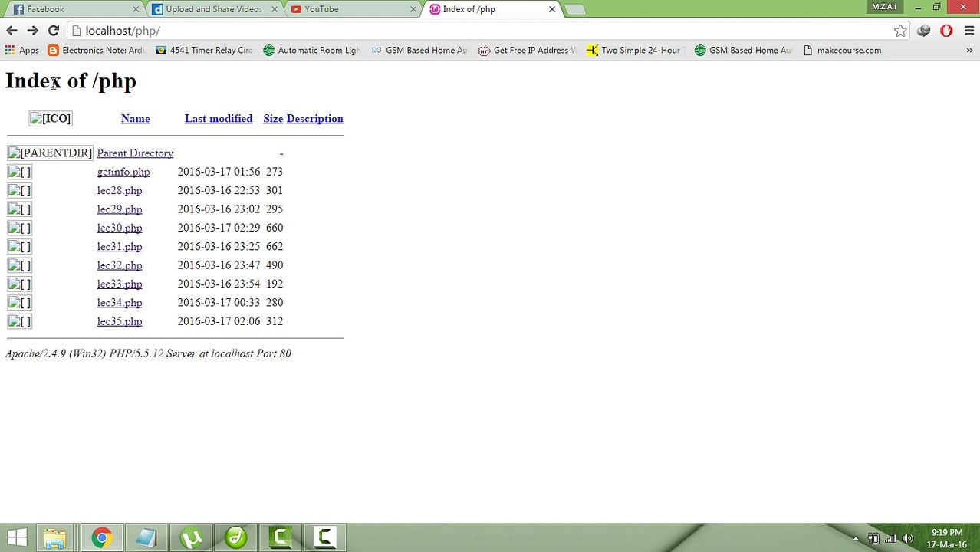The height and width of the screenshot is (552, 980).
Task: Close the YouTube tab
Action: 413,9
